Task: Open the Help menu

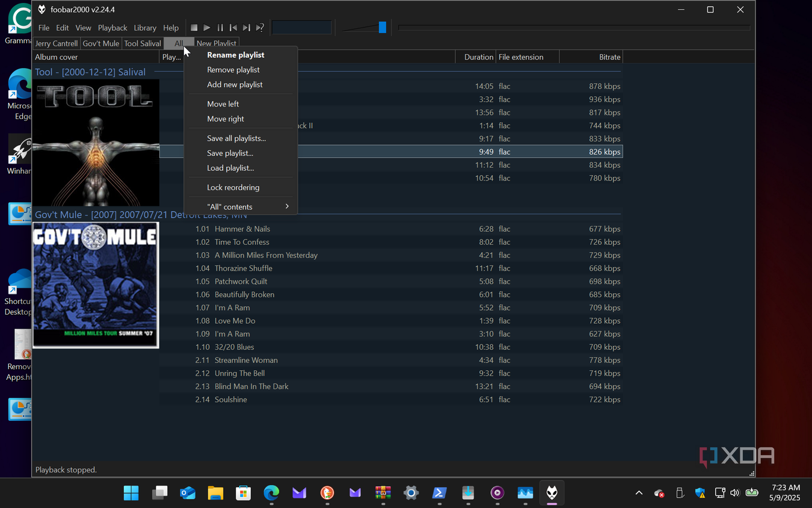Action: point(171,28)
